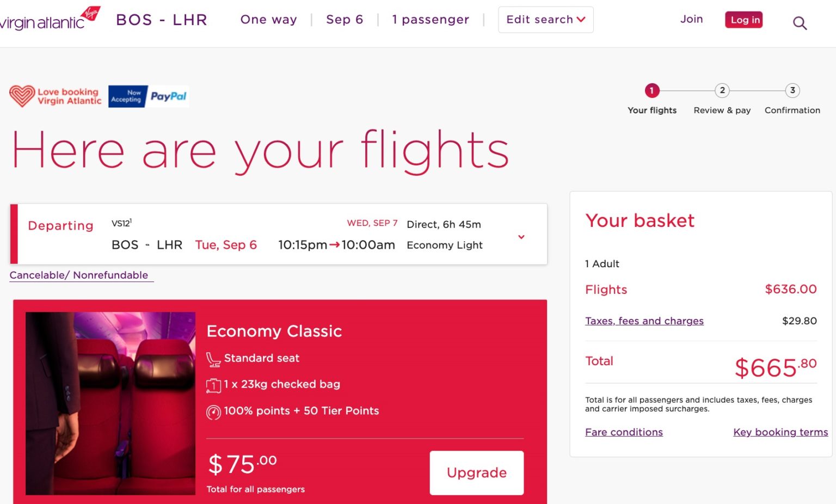This screenshot has height=504, width=836.
Task: Click the PayPal acceptance badge
Action: click(x=148, y=96)
